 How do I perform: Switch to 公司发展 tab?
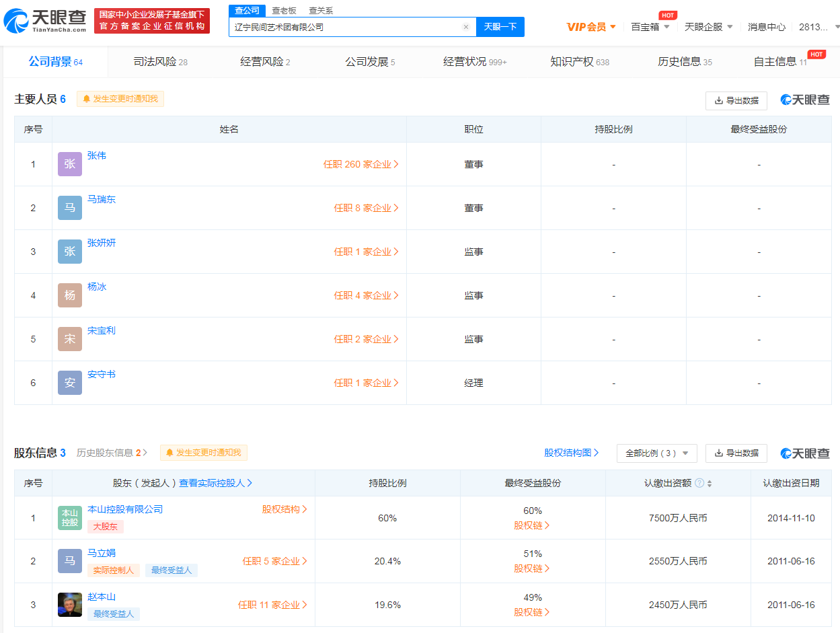(x=370, y=62)
